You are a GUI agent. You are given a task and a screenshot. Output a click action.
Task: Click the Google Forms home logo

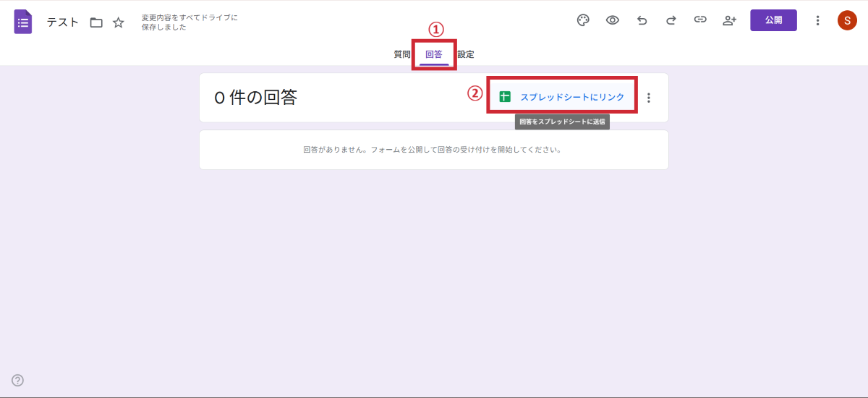pyautogui.click(x=23, y=22)
